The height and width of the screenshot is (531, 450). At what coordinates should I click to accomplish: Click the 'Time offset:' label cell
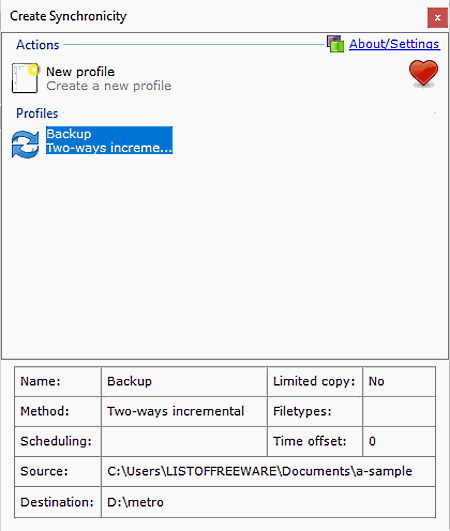point(315,441)
